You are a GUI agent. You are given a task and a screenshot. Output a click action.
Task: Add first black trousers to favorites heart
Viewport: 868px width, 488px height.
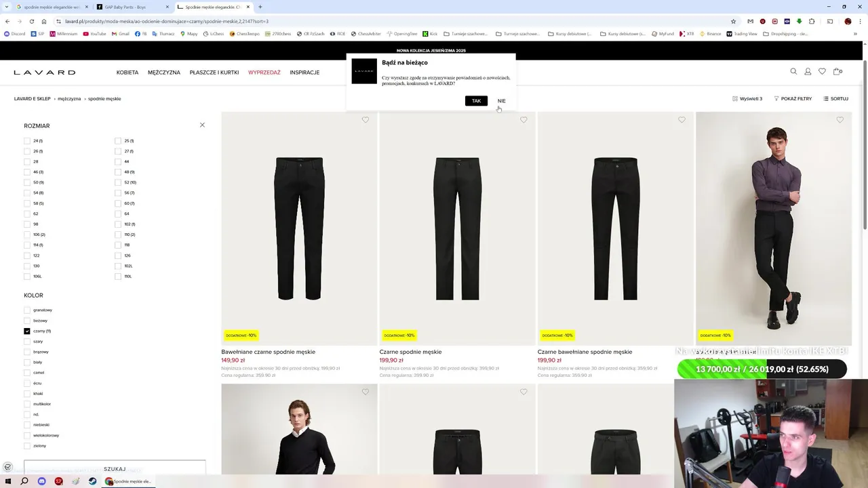click(x=366, y=120)
